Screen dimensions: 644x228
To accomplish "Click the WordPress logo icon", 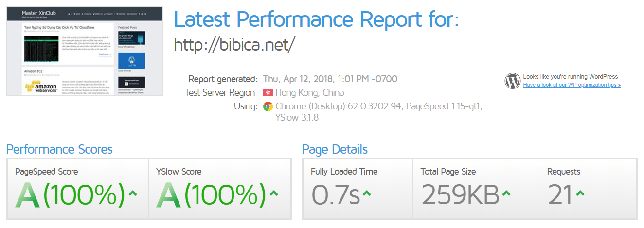I will tap(513, 81).
